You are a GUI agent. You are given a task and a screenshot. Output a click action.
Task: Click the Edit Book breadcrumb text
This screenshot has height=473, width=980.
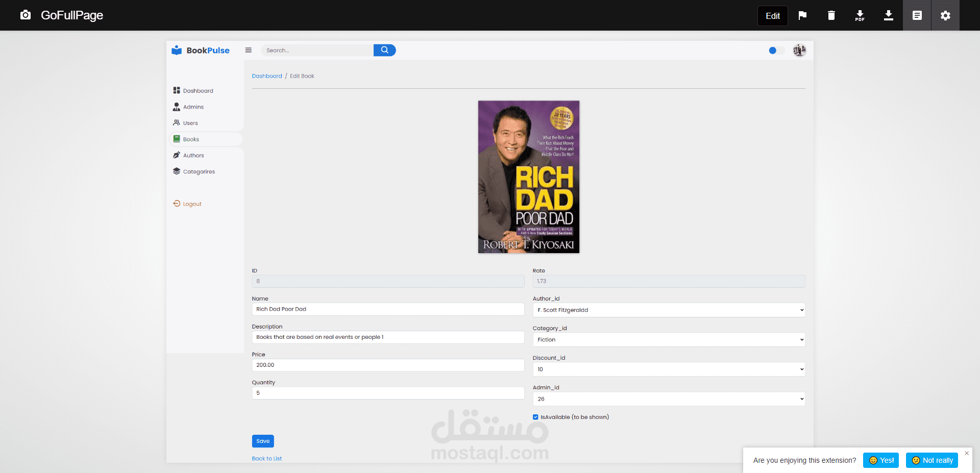302,76
